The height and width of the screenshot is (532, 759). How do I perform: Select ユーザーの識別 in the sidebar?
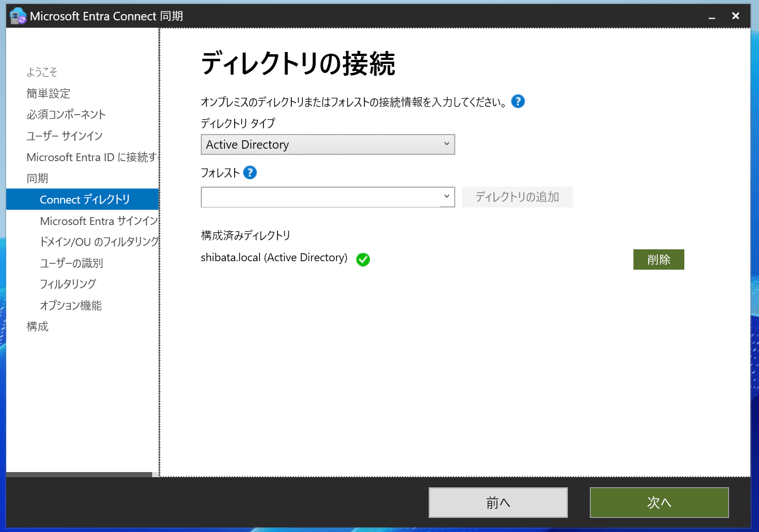pos(71,263)
